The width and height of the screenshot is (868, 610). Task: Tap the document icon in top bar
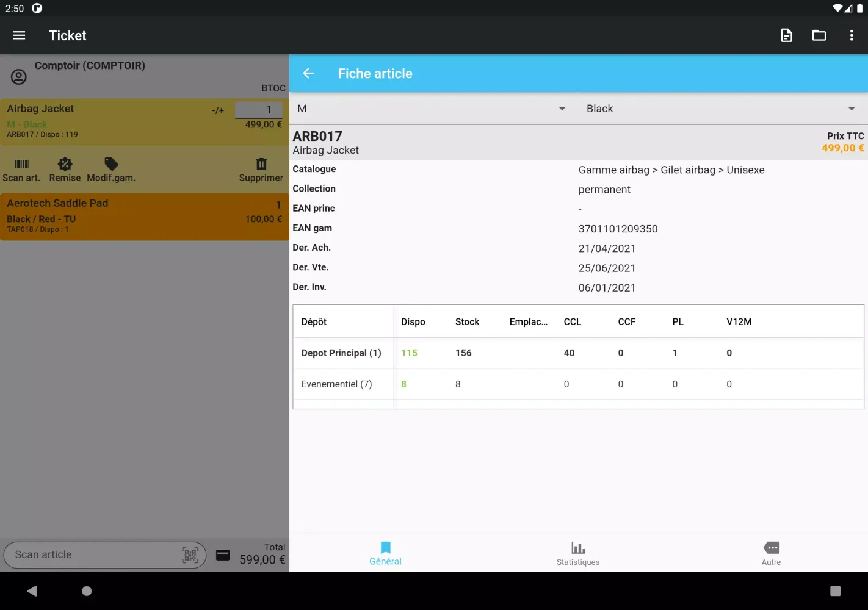click(x=786, y=35)
